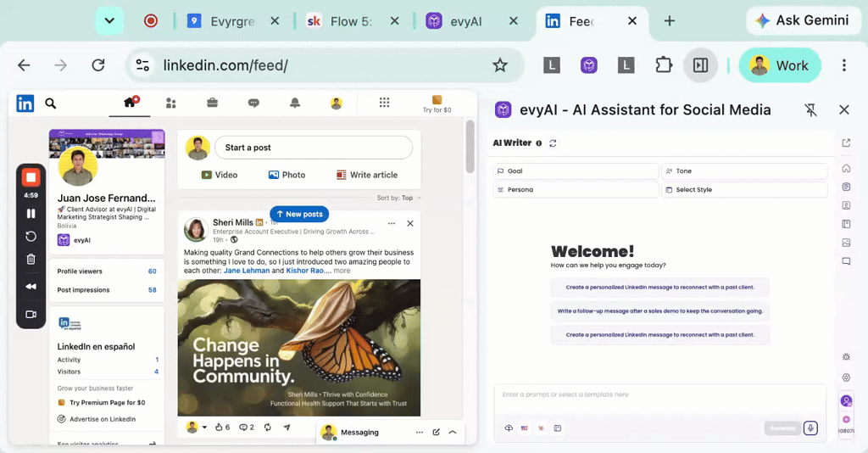Select the follow-up message after sales demo suggestion
868x453 pixels.
(659, 311)
